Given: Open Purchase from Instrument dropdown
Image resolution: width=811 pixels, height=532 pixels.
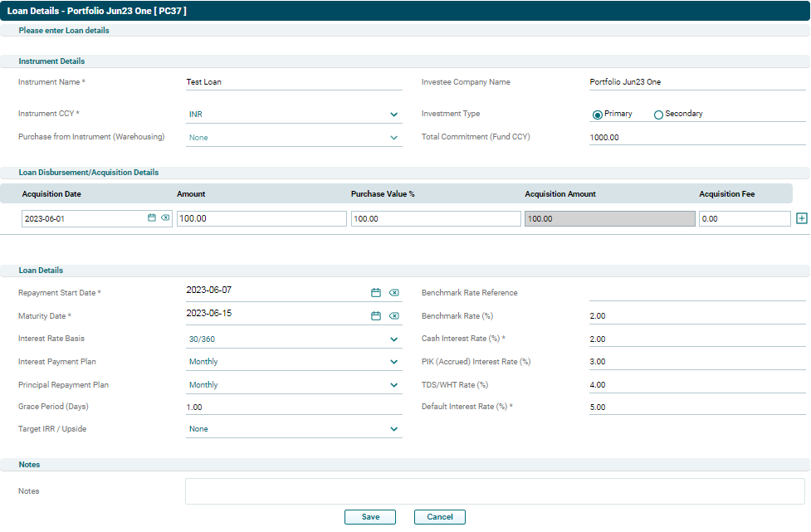Looking at the screenshot, I should click(x=393, y=138).
